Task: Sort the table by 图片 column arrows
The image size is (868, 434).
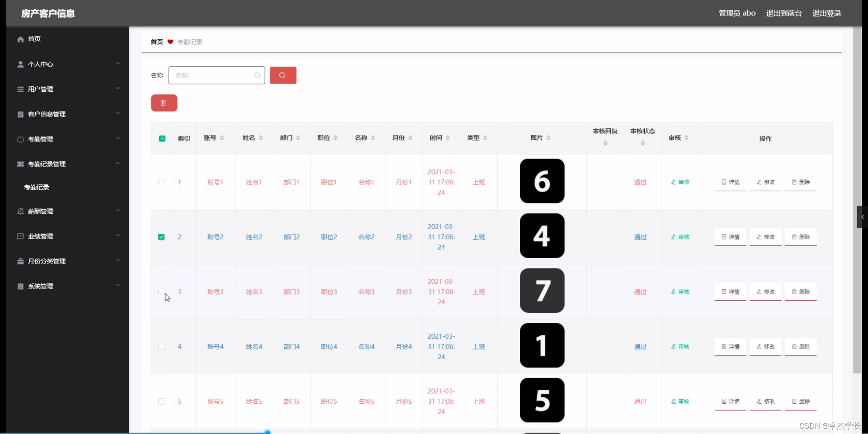Action: pyautogui.click(x=548, y=138)
